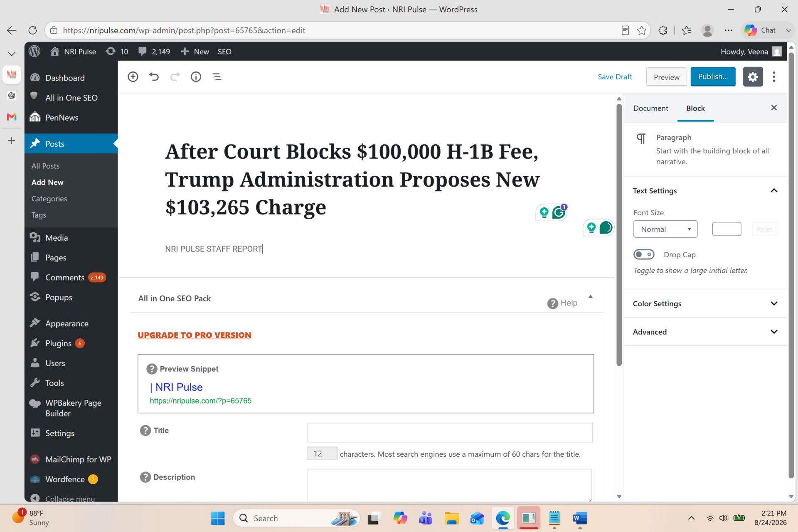Click the Add block plus icon
798x532 pixels.
point(133,77)
